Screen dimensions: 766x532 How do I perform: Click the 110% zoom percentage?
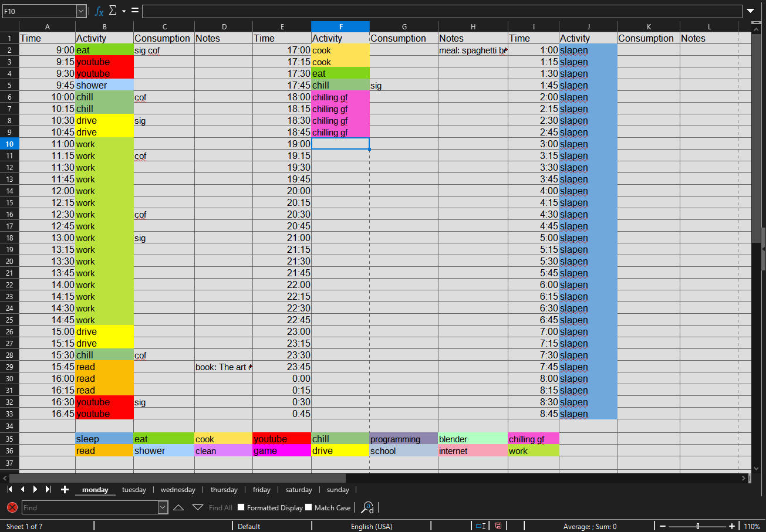coord(752,526)
